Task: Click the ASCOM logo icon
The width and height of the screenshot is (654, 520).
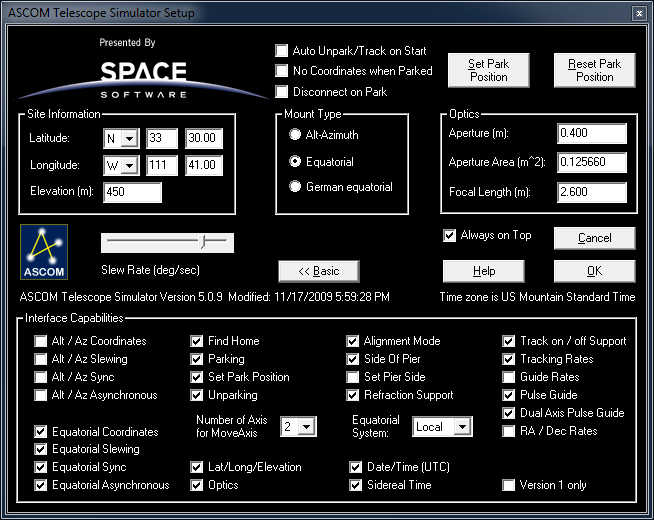Action: tap(44, 252)
